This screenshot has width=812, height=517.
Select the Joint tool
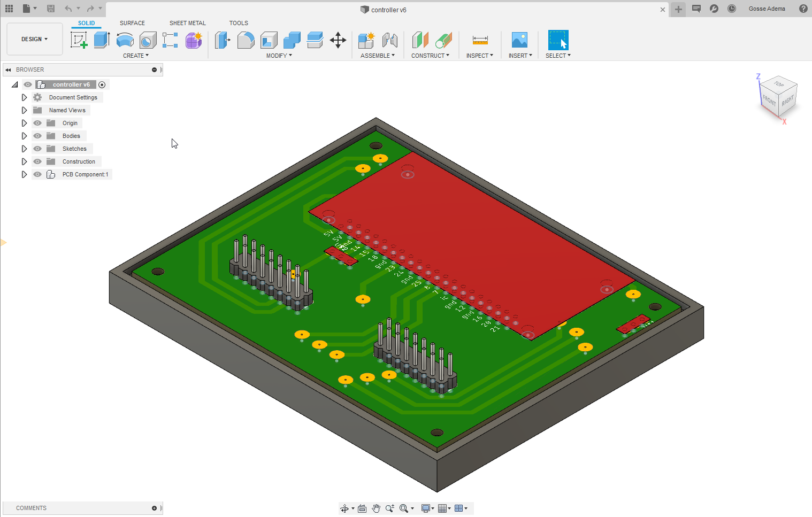click(390, 40)
